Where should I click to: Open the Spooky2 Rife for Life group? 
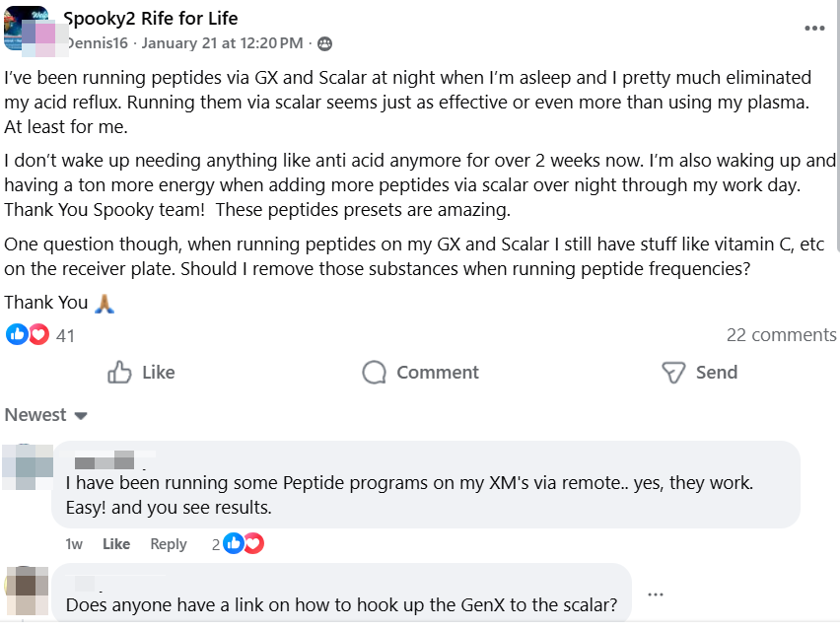pos(150,18)
